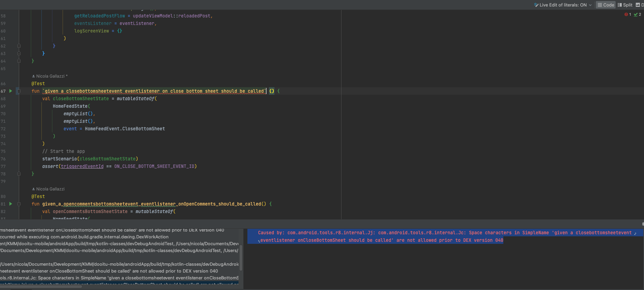Image resolution: width=644 pixels, height=290 pixels.
Task: Run the test at line 67
Action: tap(11, 91)
